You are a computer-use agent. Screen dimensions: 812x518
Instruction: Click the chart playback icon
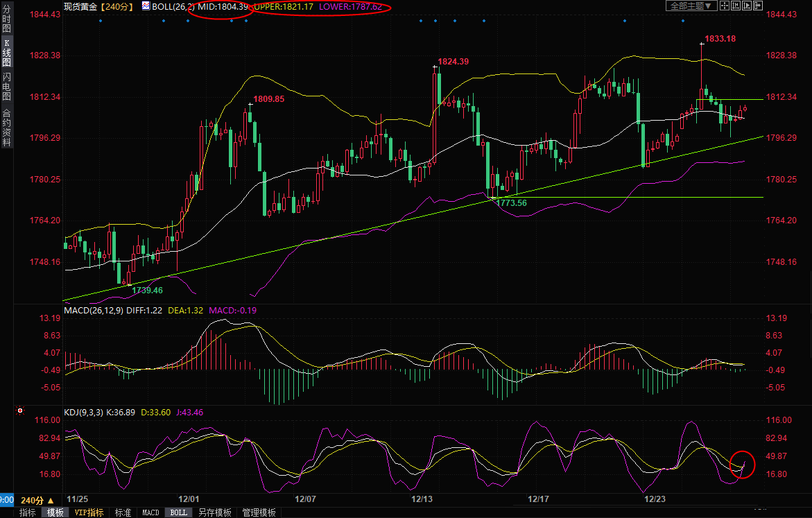click(747, 6)
